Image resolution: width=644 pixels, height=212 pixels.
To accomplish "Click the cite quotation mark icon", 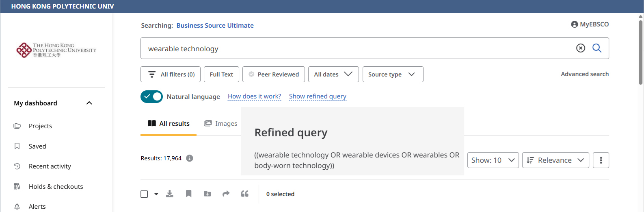I will 244,194.
